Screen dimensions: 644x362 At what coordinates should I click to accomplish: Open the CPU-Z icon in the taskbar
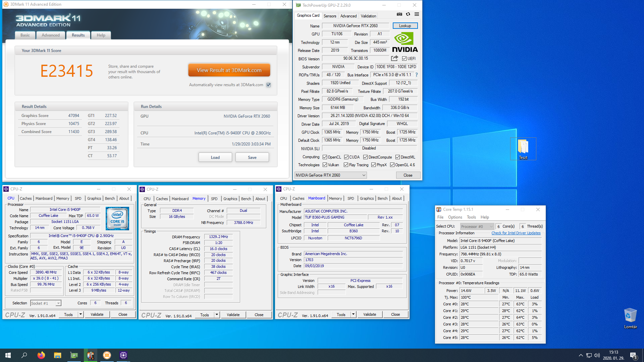(x=123, y=355)
